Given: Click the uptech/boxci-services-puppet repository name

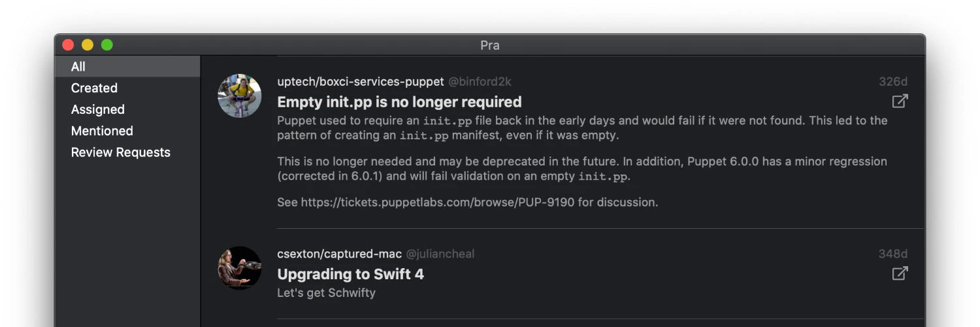Looking at the screenshot, I should coord(360,82).
